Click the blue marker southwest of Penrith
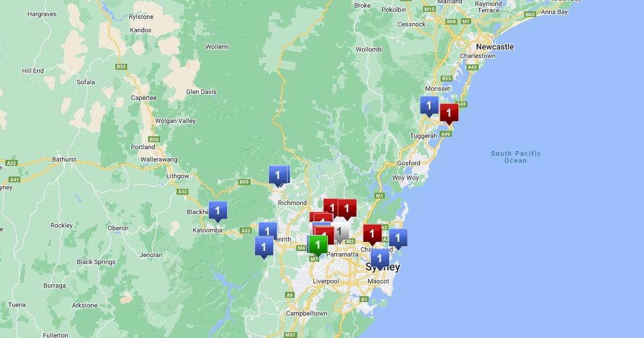 coord(264,247)
